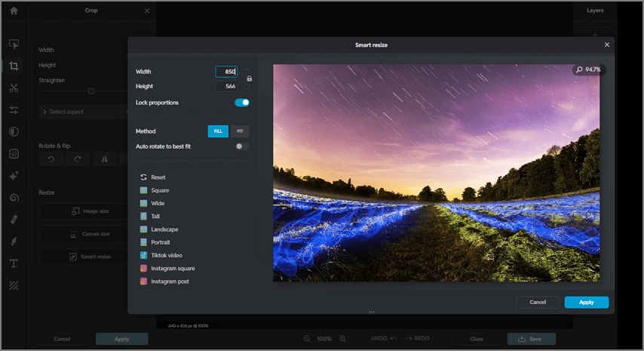Click the bottom Close button
The image size is (644, 351).
(x=477, y=339)
